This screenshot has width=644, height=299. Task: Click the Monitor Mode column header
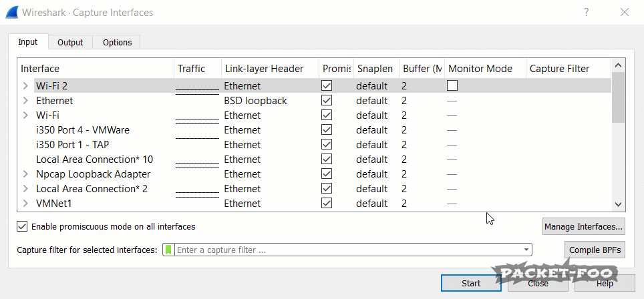[485, 69]
